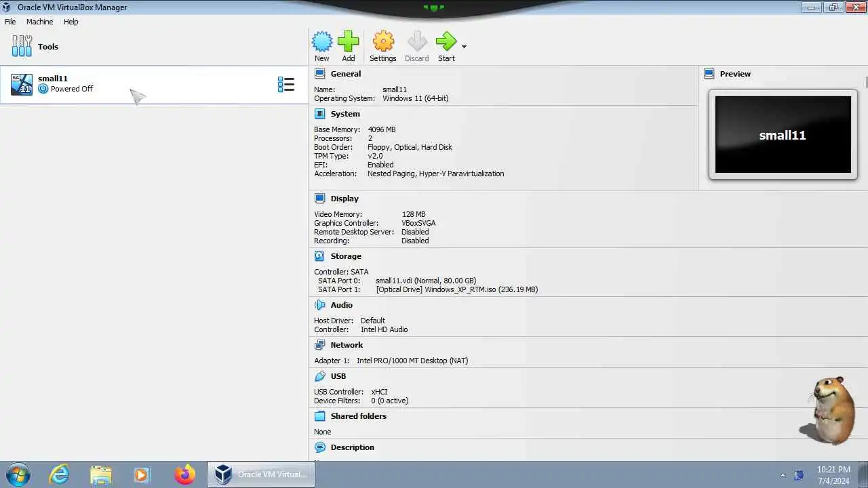Open the Machine menu
Viewport: 868px width, 488px height.
(39, 22)
